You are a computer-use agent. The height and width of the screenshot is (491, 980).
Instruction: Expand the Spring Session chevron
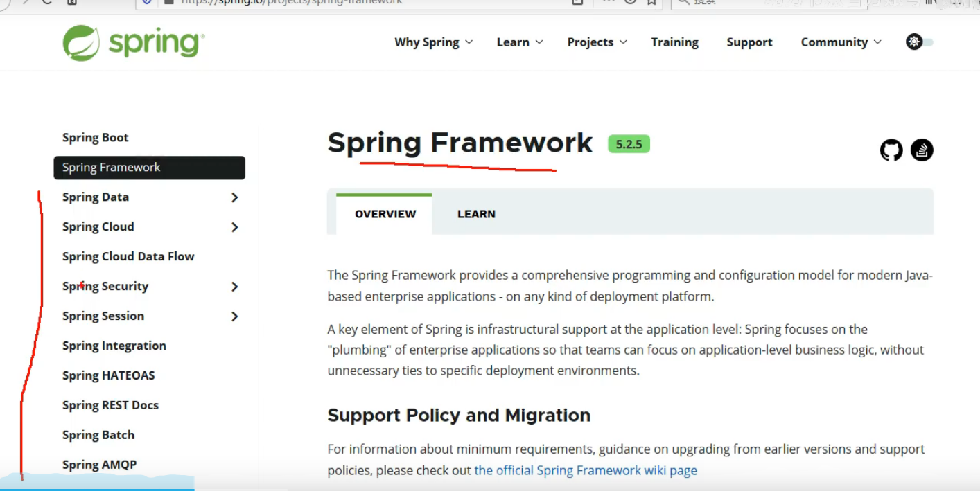coord(235,316)
